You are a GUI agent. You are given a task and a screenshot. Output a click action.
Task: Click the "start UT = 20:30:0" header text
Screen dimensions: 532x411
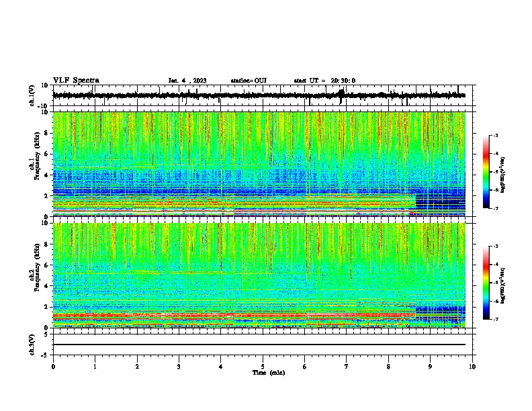click(x=324, y=81)
